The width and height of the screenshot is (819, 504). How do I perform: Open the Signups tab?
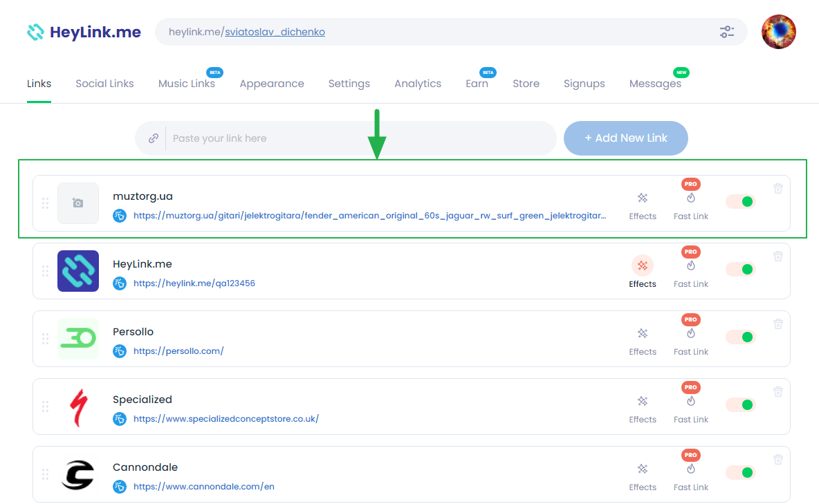pyautogui.click(x=584, y=84)
